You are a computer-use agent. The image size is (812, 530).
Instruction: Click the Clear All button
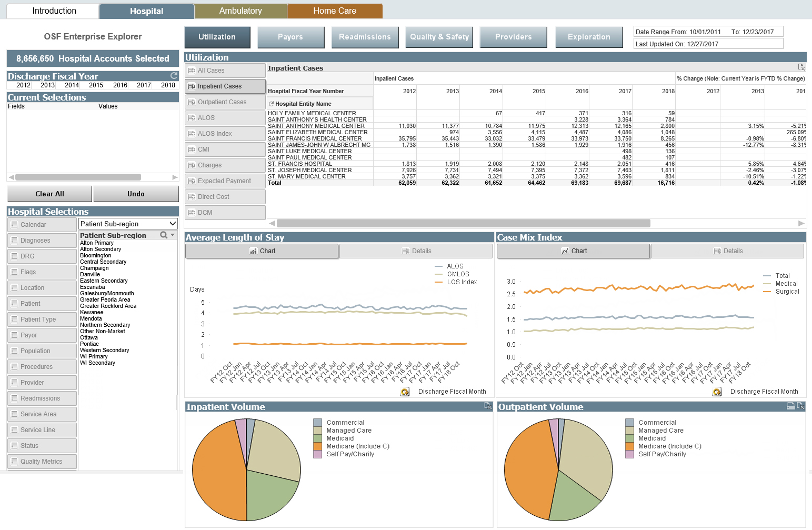[49, 194]
